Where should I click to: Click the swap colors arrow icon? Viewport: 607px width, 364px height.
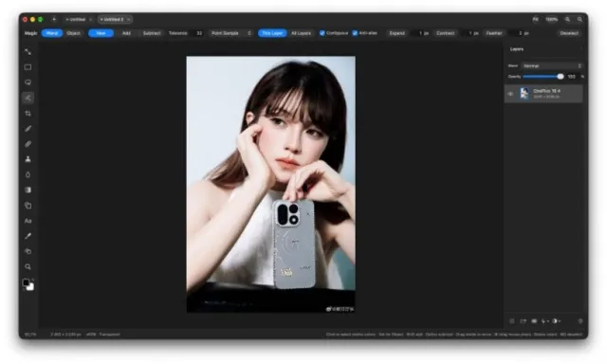(32, 280)
